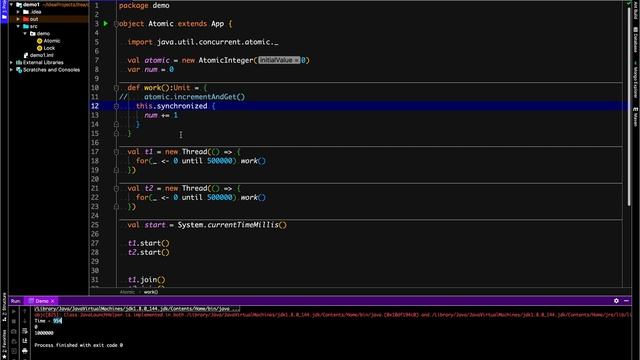Open the Mongo Explorer tool window
This screenshot has width=640, height=360.
click(x=636, y=80)
